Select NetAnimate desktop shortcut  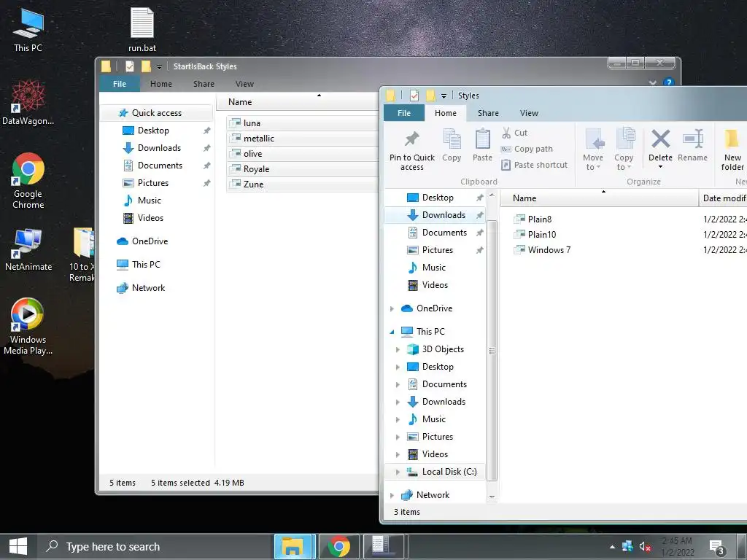point(28,250)
